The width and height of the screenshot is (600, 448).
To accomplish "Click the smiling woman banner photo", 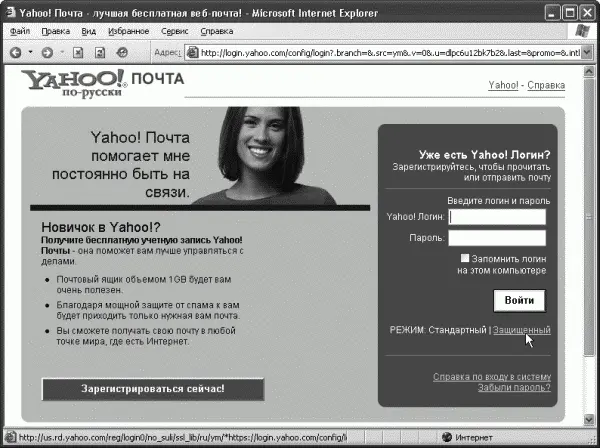I will pyautogui.click(x=264, y=156).
